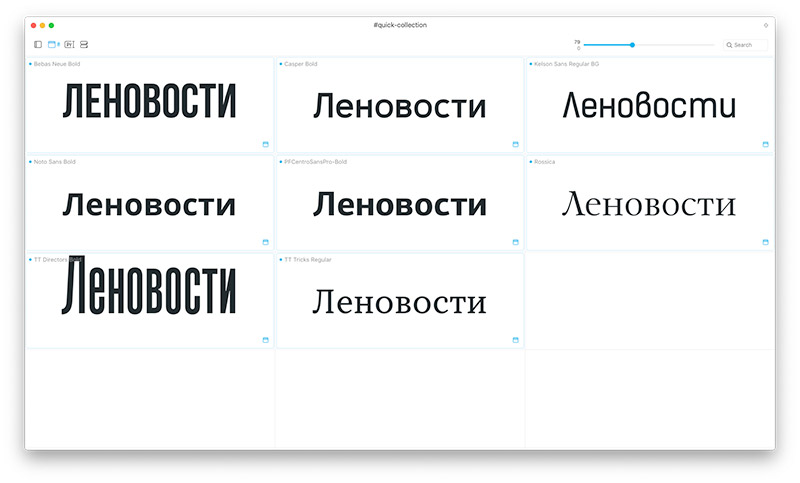Viewport: 800px width, 483px height.
Task: Toggle quick-collection icon on Kelson Sans Regular BG card
Action: [x=765, y=144]
